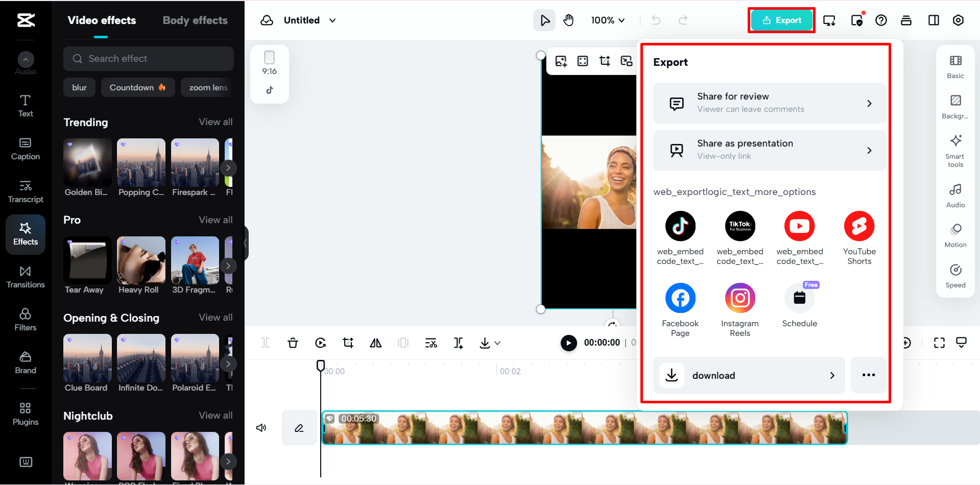Screen dimensions: 980x485
Task: Click the crop icon in the canvas toolbar
Action: 605,61
